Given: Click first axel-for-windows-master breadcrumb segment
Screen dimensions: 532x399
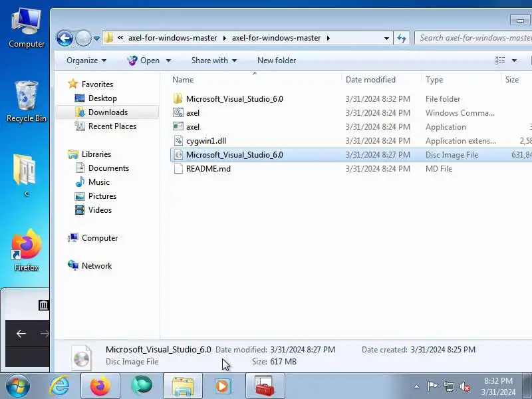Looking at the screenshot, I should (172, 38).
